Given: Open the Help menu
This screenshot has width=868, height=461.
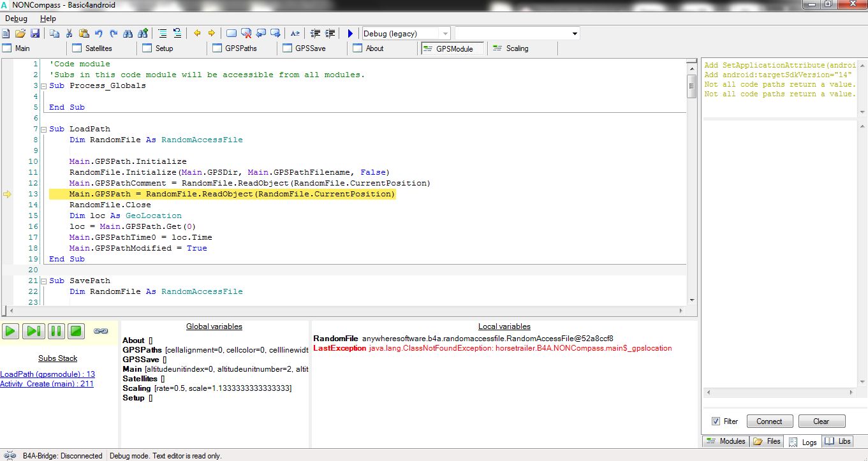Looking at the screenshot, I should tap(48, 18).
